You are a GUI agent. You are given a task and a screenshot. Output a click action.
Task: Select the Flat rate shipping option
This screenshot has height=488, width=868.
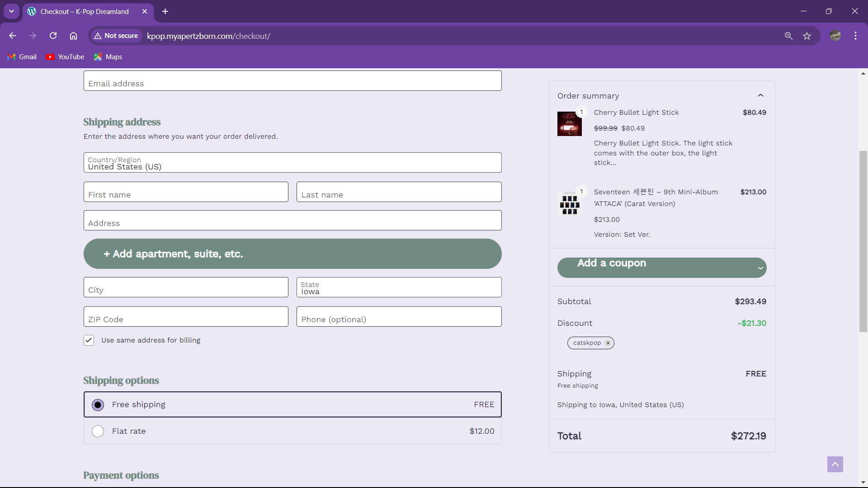98,431
